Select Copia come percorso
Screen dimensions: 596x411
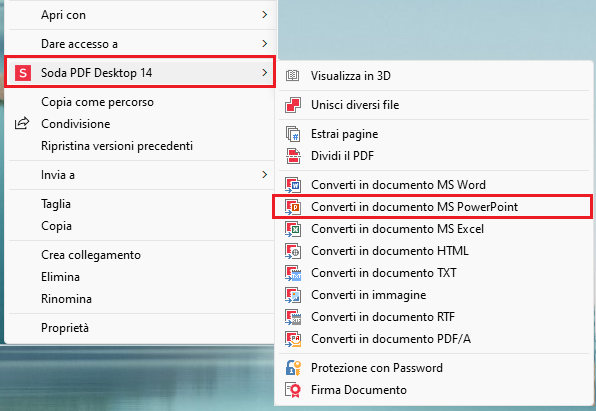(x=97, y=102)
